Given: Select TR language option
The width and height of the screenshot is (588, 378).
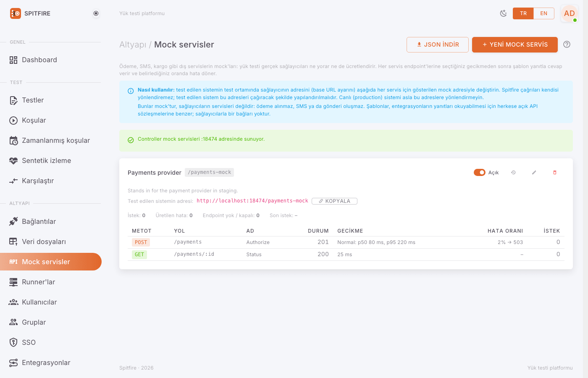Looking at the screenshot, I should 523,13.
